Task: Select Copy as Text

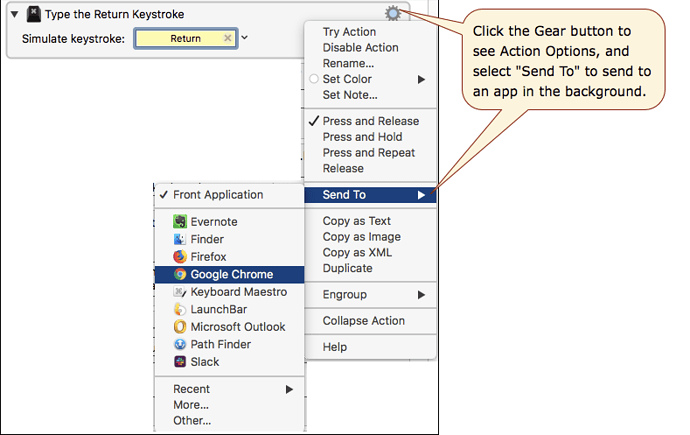Action: [370, 221]
